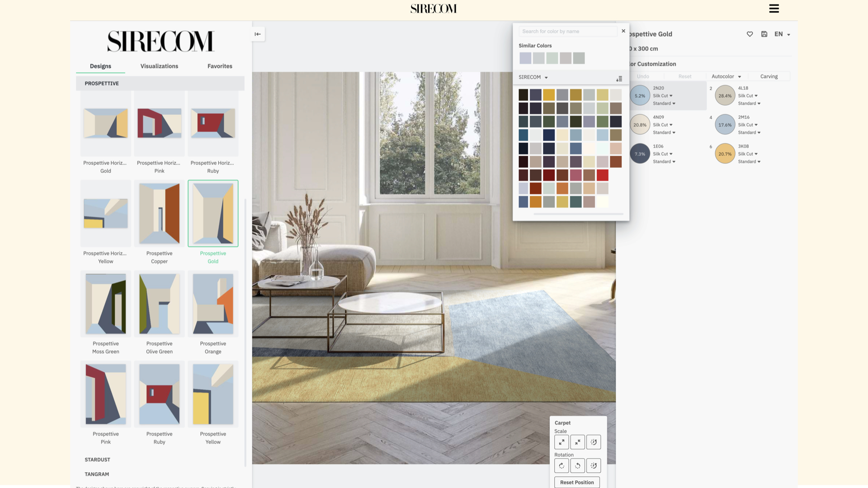The image size is (868, 488).
Task: Click the Reset Position button
Action: point(577,482)
